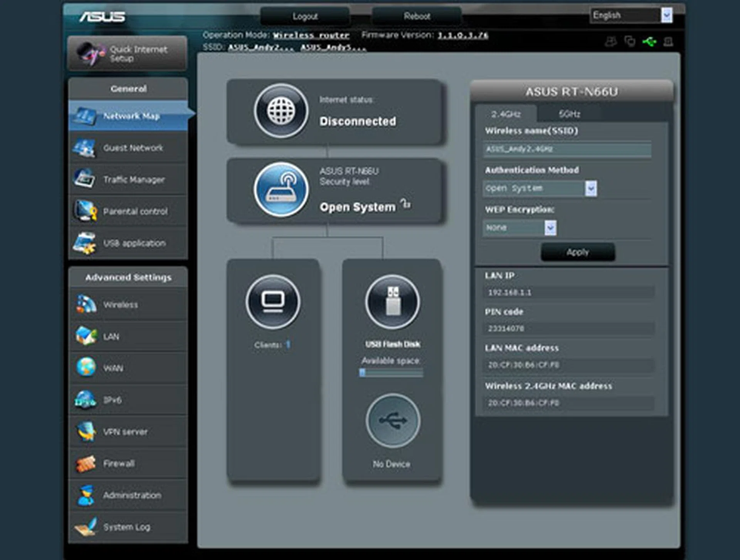
Task: Select the 2.4GHz tab
Action: tap(506, 114)
